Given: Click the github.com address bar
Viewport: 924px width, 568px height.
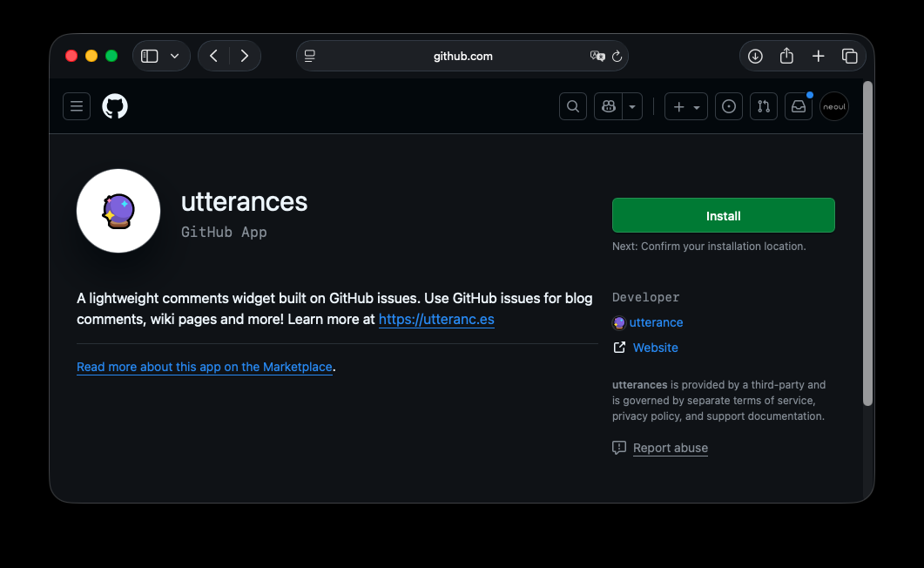Looking at the screenshot, I should [x=462, y=56].
